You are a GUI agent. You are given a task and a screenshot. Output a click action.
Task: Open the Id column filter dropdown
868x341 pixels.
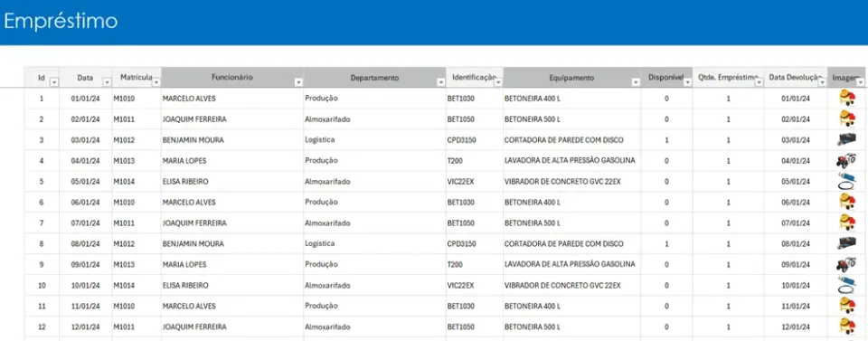(x=54, y=82)
